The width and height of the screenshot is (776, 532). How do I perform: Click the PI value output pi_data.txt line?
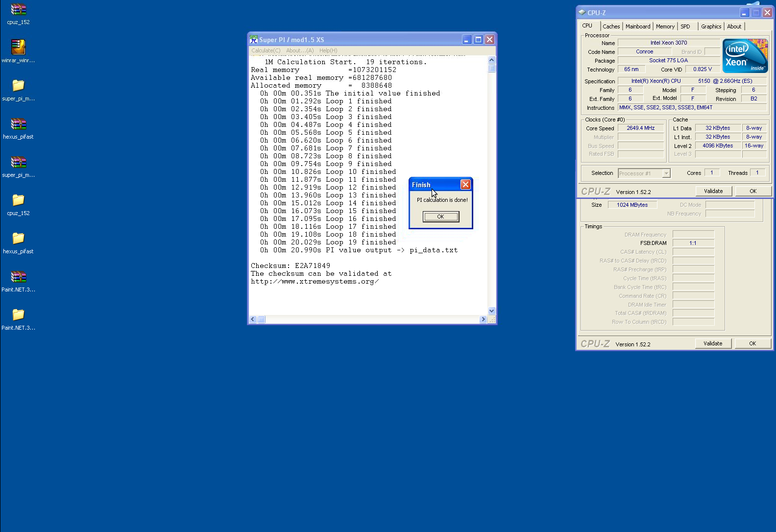[x=359, y=250]
